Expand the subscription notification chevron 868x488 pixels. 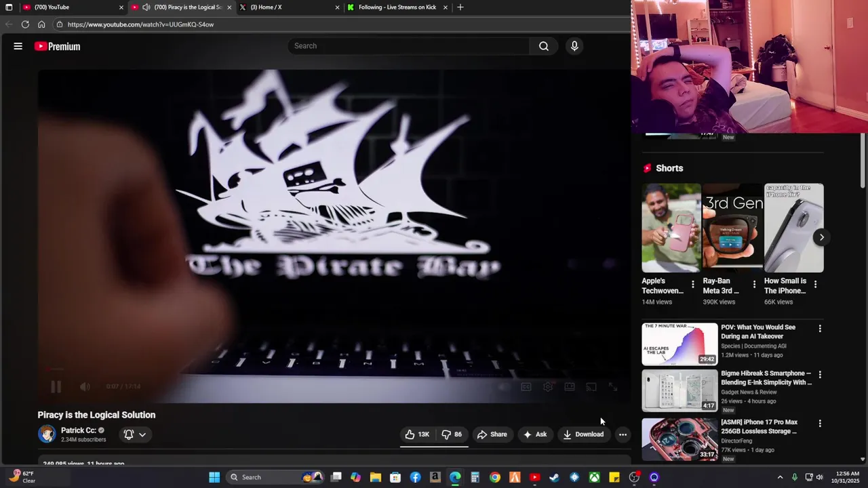[x=142, y=434]
